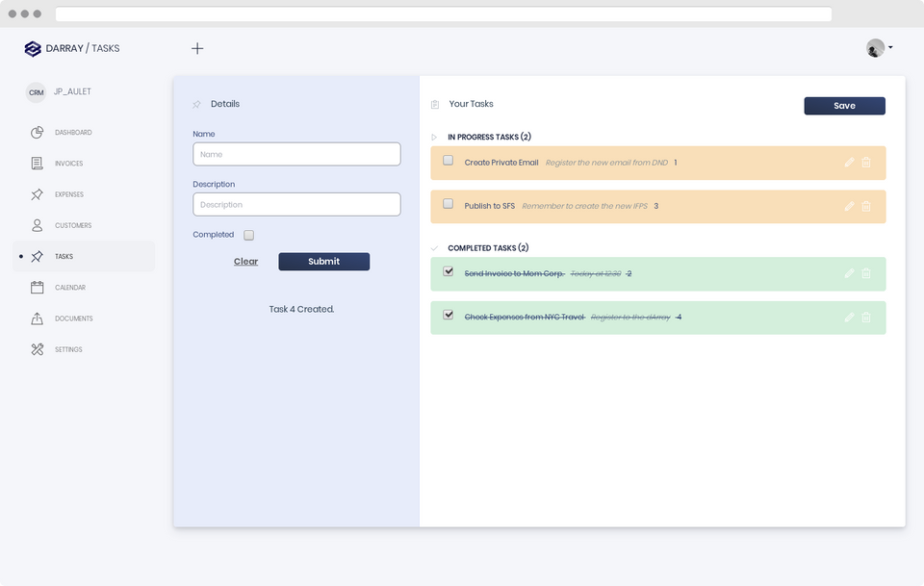The image size is (924, 586).
Task: Click the plus icon in top bar
Action: [197, 48]
